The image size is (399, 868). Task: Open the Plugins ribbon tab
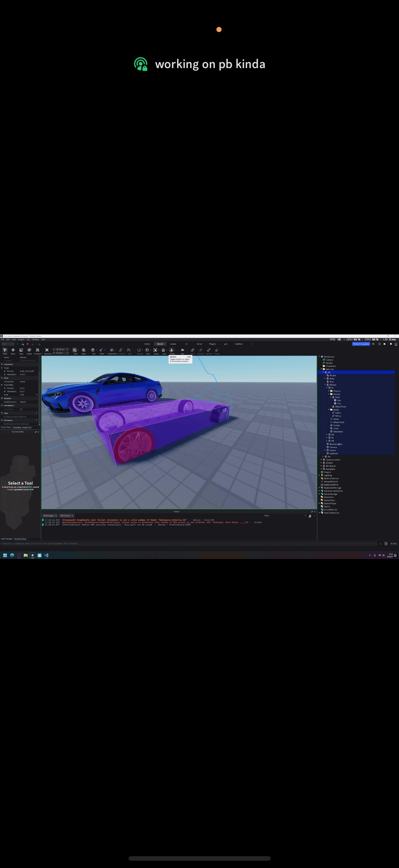point(212,344)
